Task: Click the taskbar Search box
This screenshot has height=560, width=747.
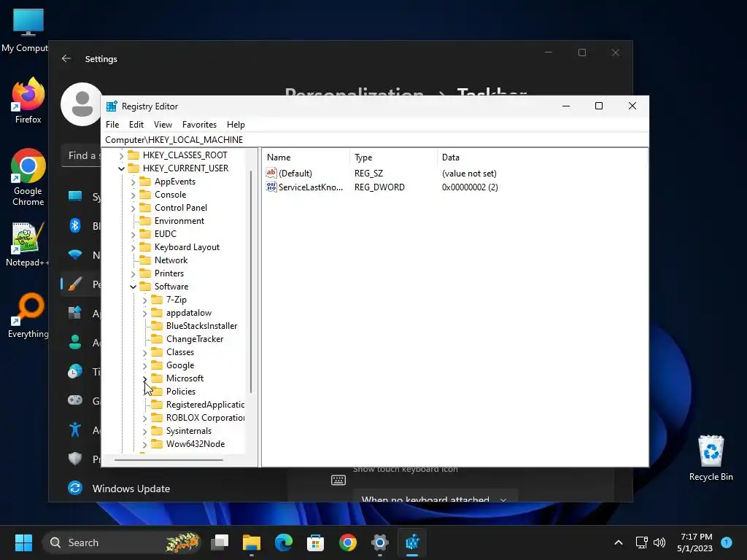Action: pyautogui.click(x=122, y=542)
